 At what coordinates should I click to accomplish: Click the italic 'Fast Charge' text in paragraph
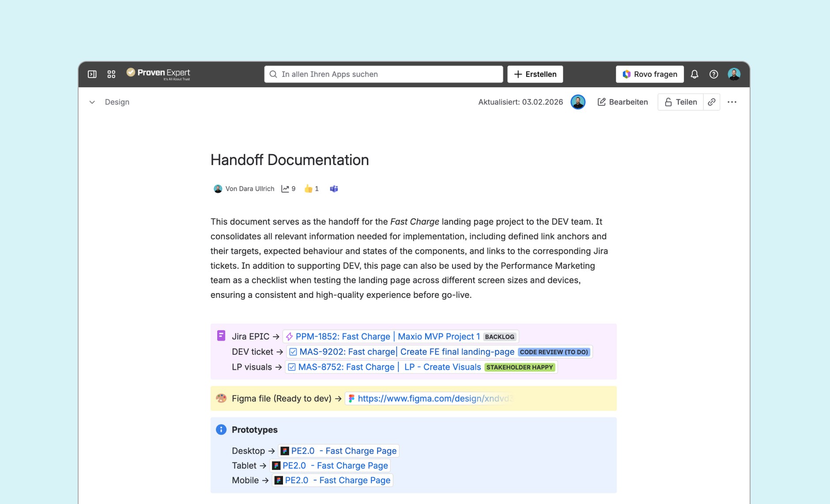click(x=415, y=222)
